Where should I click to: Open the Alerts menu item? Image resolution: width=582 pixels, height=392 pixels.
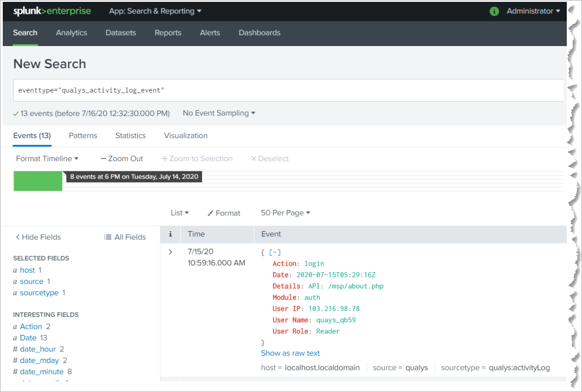[x=210, y=33]
